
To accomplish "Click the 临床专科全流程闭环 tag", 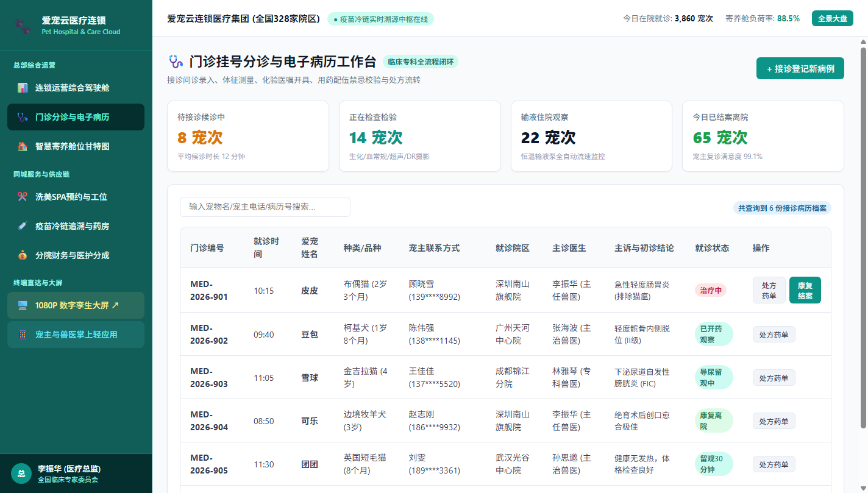I will [421, 62].
